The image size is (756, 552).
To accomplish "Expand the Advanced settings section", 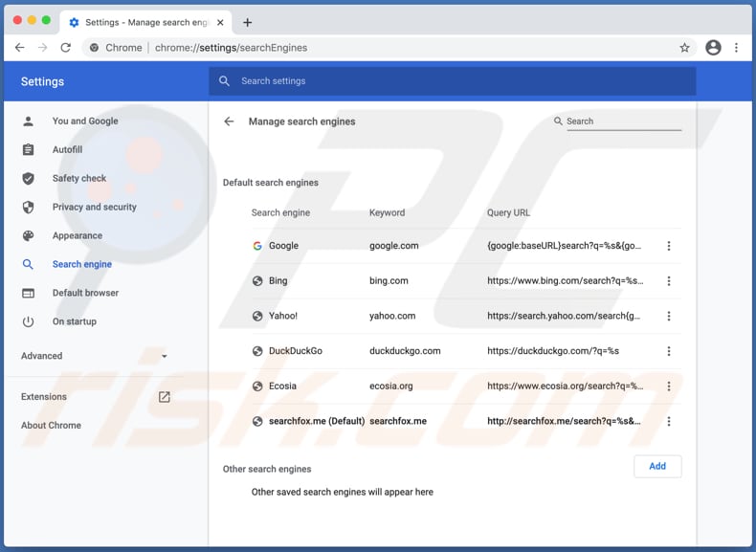I will tap(94, 356).
